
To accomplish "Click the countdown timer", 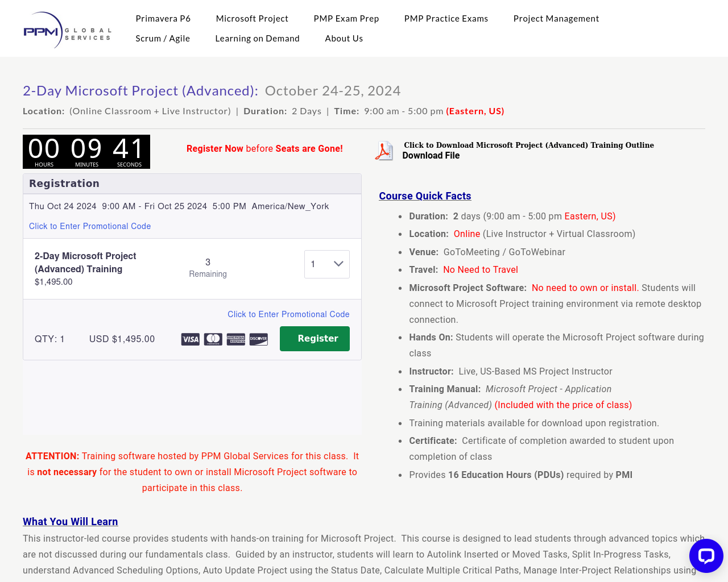I will (x=86, y=152).
